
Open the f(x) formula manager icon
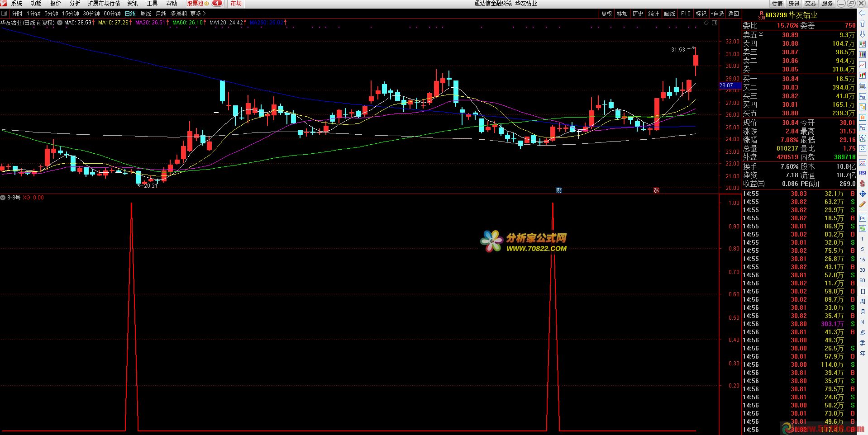pos(863,138)
